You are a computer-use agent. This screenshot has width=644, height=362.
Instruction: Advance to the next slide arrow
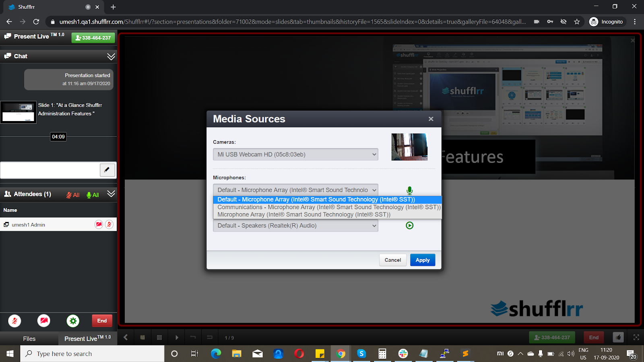pyautogui.click(x=177, y=337)
